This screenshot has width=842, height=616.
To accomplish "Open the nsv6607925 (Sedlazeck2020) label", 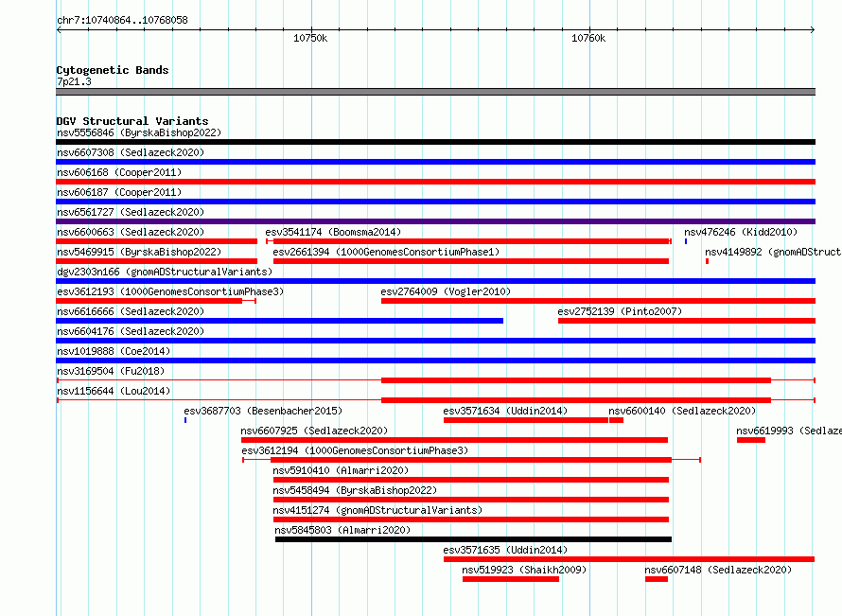I will click(x=314, y=431).
